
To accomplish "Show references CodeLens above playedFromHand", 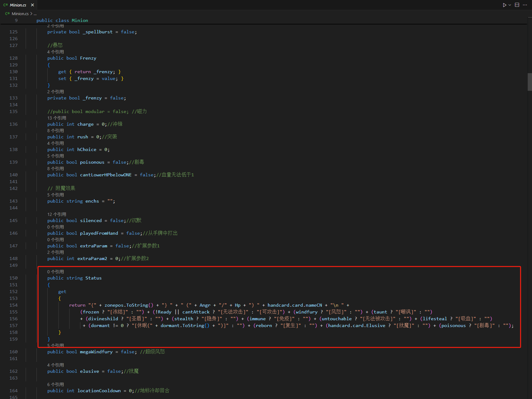I will coord(56,227).
